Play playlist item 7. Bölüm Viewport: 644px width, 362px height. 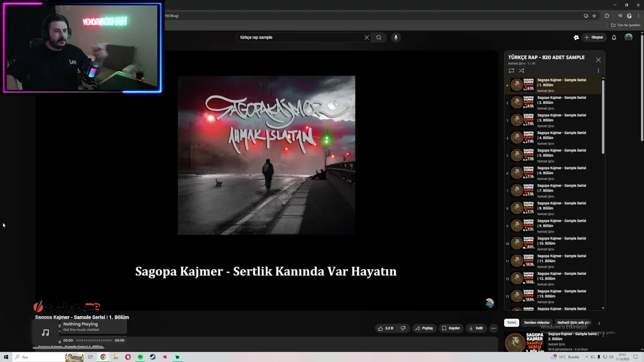553,191
